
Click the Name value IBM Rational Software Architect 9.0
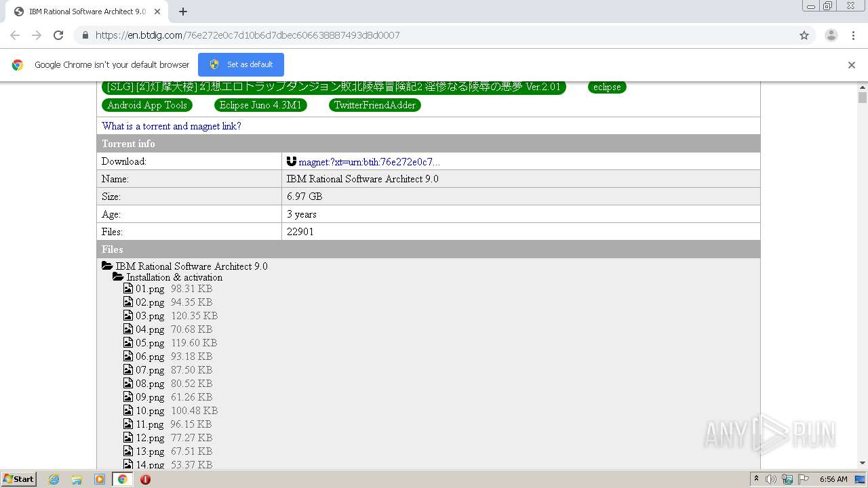click(x=363, y=179)
